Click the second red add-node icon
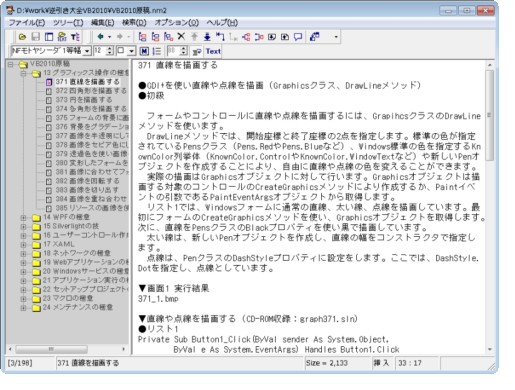Screen dimensions: 515x390 tap(155, 37)
